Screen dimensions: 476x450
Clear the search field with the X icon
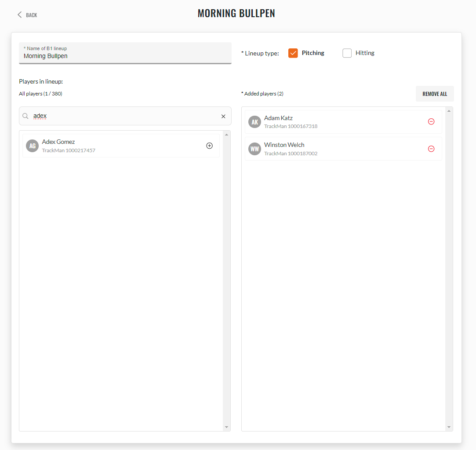(223, 116)
